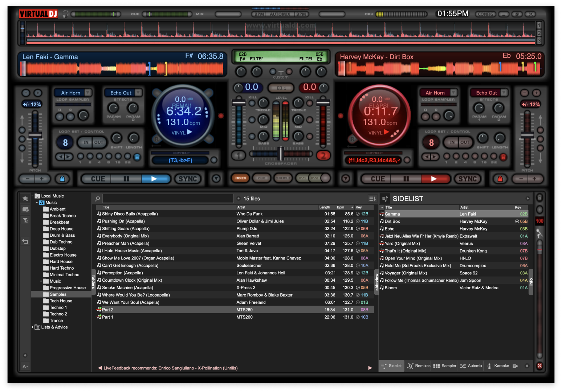Click the right deck red key lock icon

tap(500, 179)
